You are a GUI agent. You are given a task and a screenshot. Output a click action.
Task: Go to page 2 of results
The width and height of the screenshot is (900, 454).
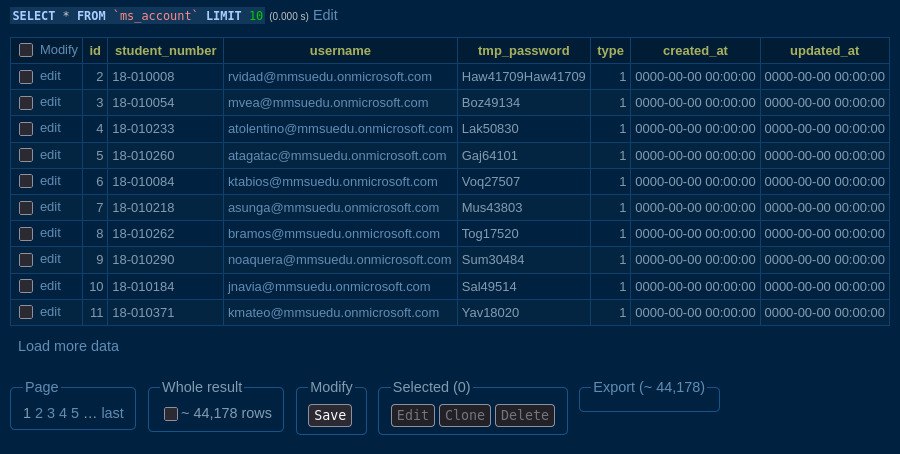[37, 413]
